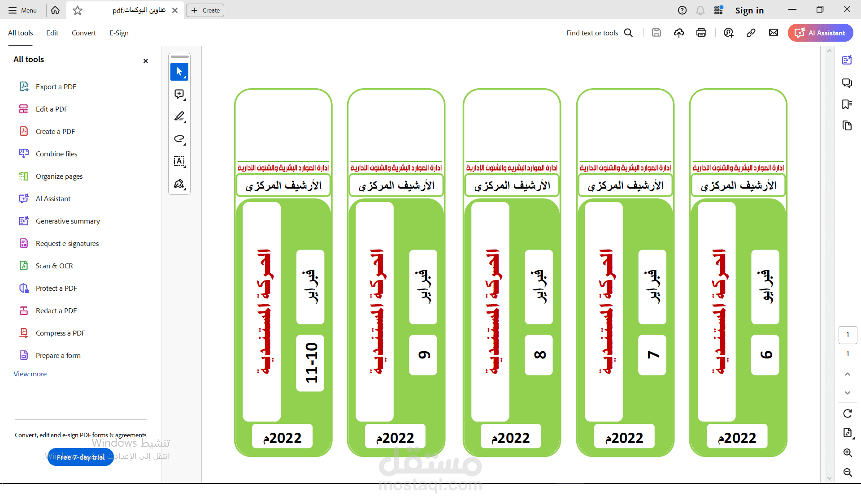The height and width of the screenshot is (504, 861).
Task: Select Create a PDF tool
Action: click(47, 131)
